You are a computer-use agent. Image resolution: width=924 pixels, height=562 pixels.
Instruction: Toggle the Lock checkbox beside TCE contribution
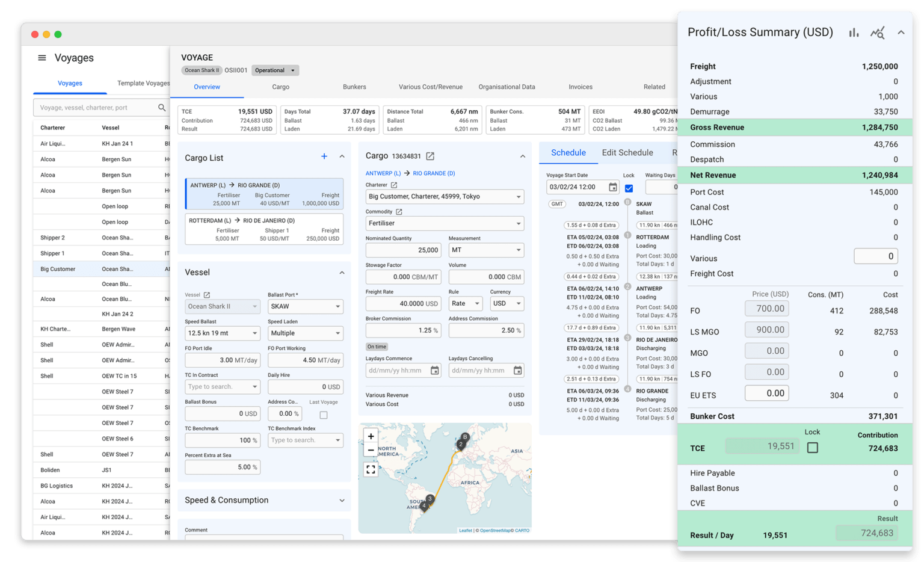point(812,448)
